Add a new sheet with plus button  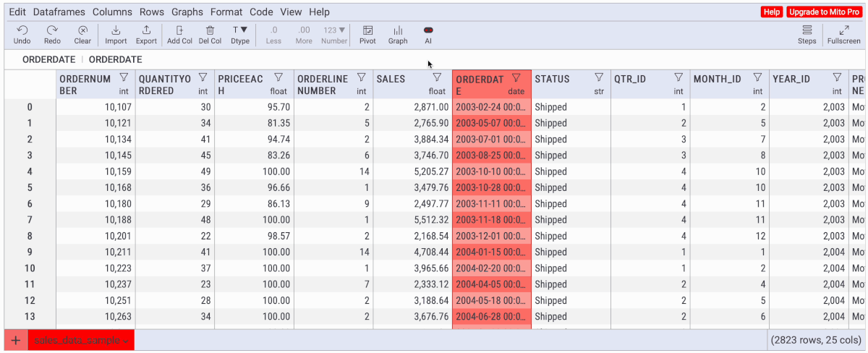click(15, 340)
